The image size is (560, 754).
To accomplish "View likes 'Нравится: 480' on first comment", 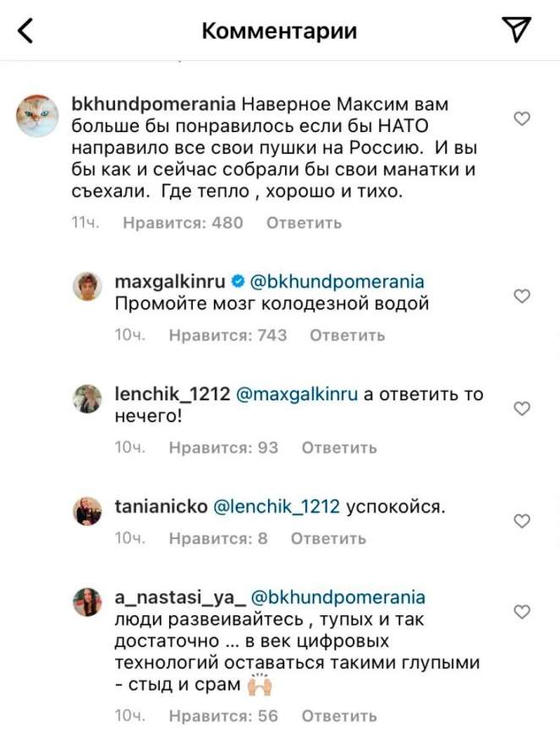I will point(183,223).
